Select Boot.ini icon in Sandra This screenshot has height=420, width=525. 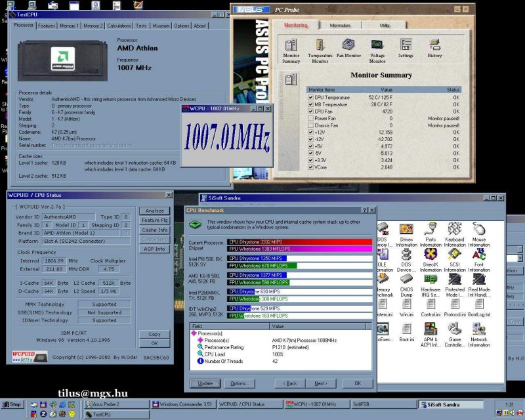pos(406,333)
